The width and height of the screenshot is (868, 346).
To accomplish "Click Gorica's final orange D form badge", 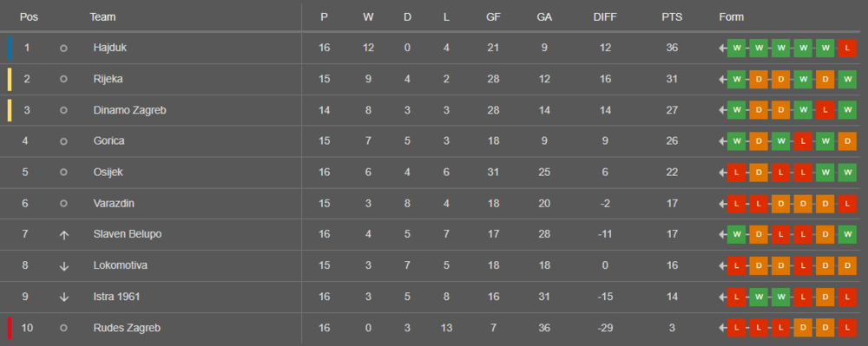I will click(x=847, y=141).
